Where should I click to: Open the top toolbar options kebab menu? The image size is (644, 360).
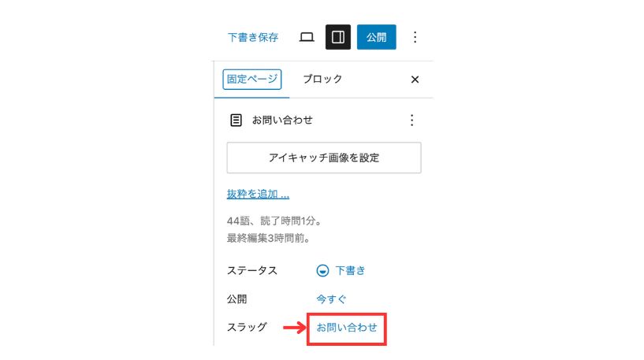[415, 37]
